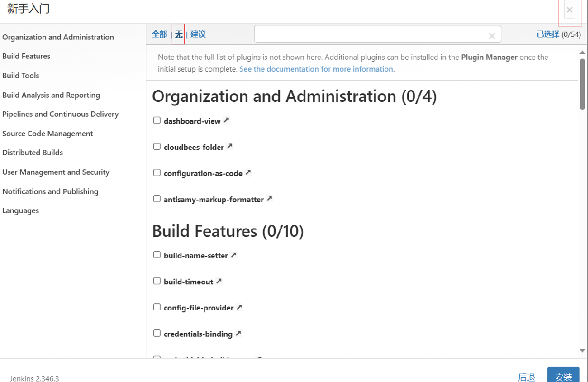Click the 安装 install button

(x=563, y=376)
